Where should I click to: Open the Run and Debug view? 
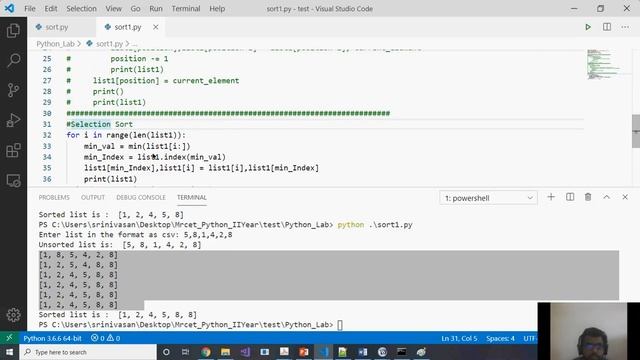13,120
